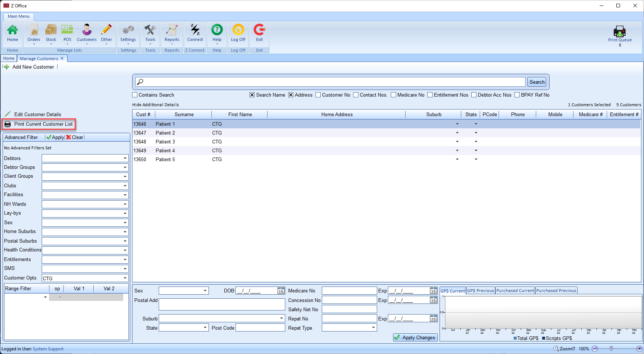Screen dimensions: 644x354
Task: Open the DOB calendar picker icon
Action: (x=281, y=291)
